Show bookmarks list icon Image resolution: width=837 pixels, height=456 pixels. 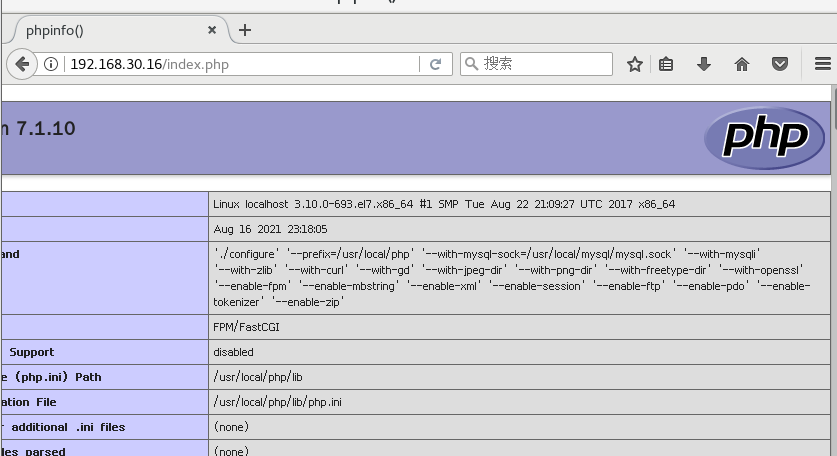pyautogui.click(x=666, y=64)
